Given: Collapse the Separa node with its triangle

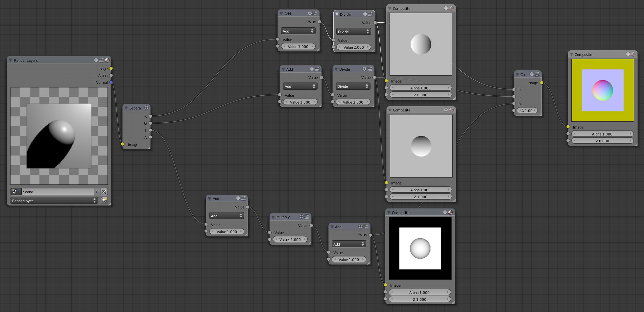Looking at the screenshot, I should tap(126, 108).
